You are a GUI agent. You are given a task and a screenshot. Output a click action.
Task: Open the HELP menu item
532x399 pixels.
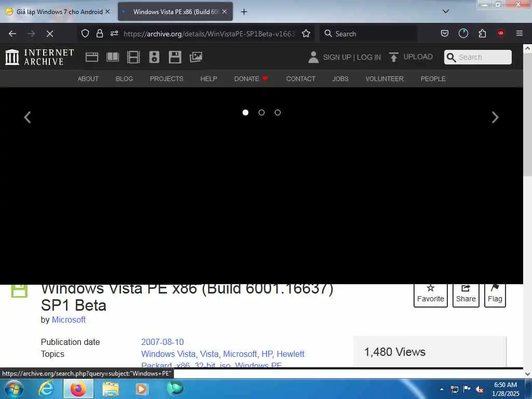[x=209, y=79]
